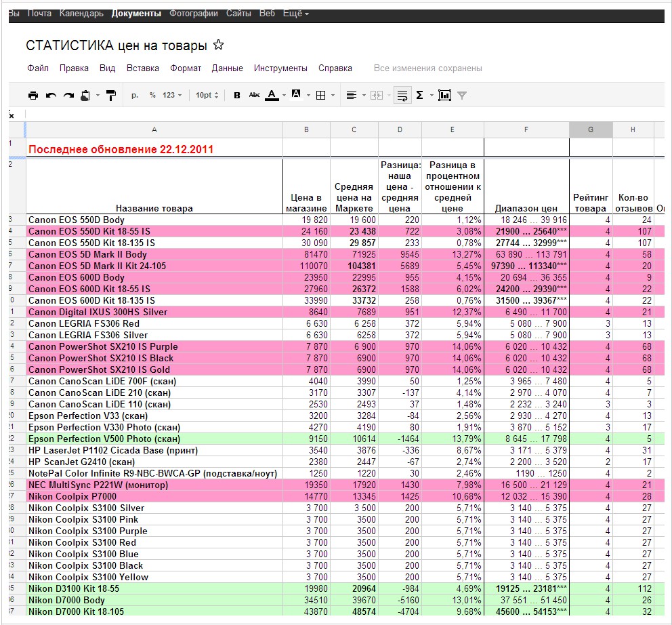This screenshot has width=672, height=625.
Task: Select cell Последнее обновление 22.12.2011
Action: point(154,148)
